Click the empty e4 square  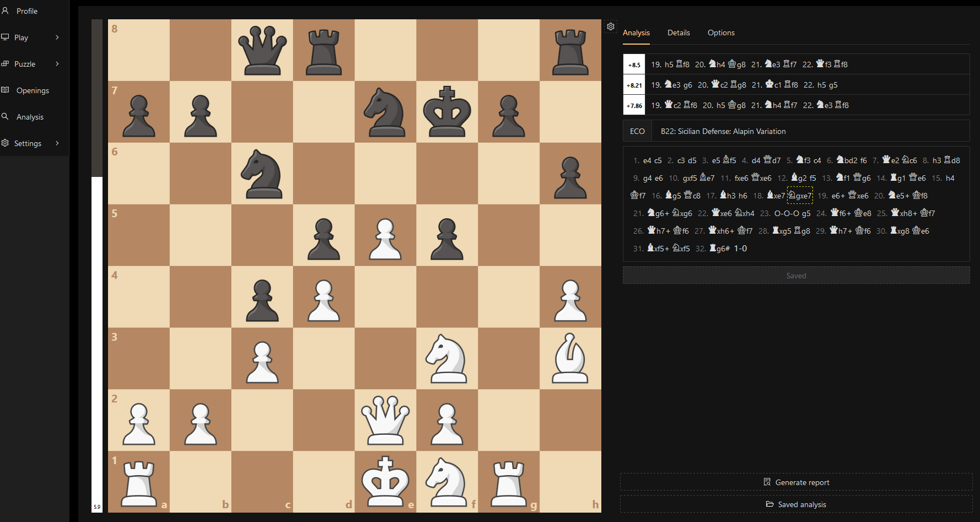[x=385, y=297]
